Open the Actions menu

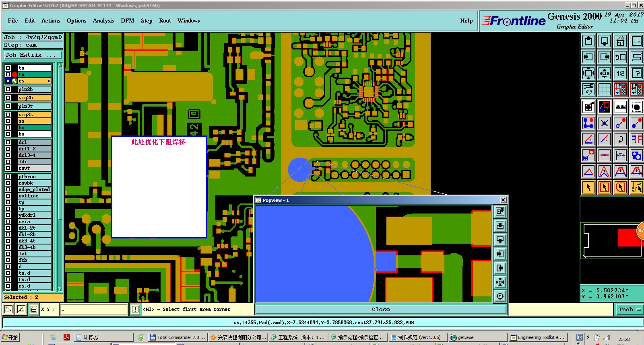[51, 21]
